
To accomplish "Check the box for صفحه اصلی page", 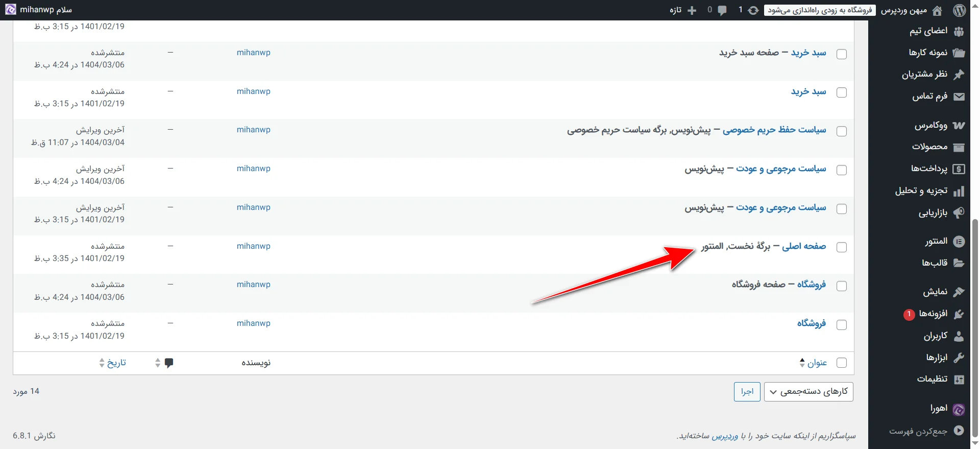I will coord(842,247).
